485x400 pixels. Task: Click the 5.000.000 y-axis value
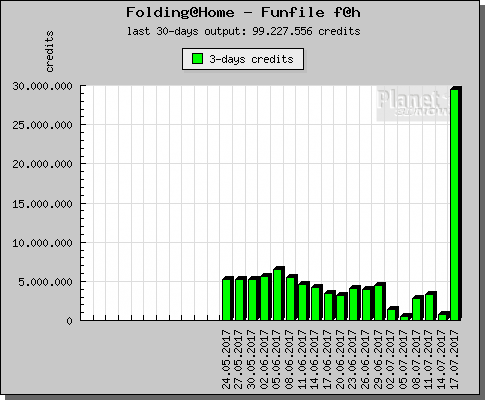pyautogui.click(x=45, y=282)
